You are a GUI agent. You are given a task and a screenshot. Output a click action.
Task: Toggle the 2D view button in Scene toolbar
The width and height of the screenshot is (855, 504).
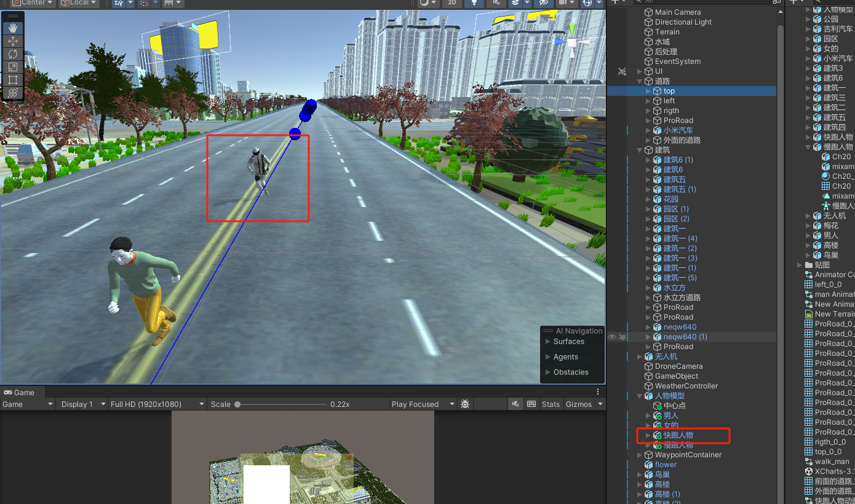(452, 3)
